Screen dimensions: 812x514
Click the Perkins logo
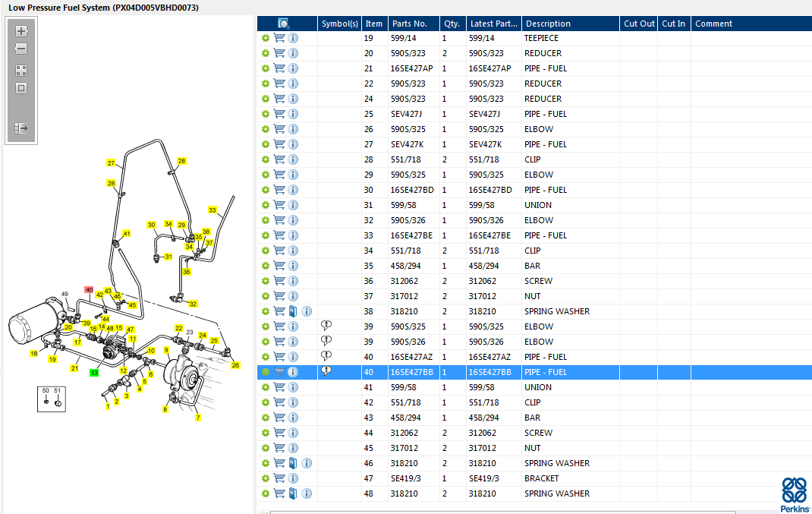tap(795, 495)
